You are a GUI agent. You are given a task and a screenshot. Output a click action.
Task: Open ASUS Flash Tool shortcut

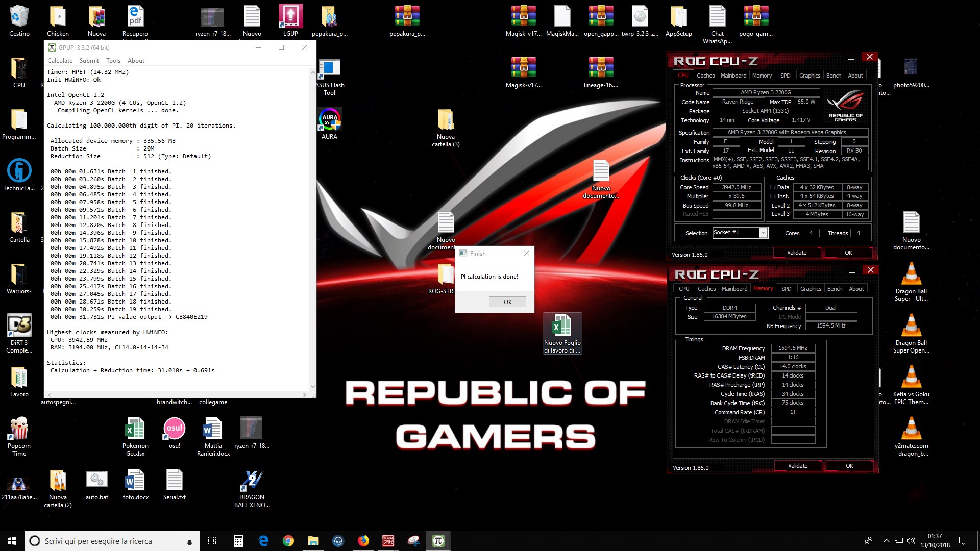[x=330, y=77]
